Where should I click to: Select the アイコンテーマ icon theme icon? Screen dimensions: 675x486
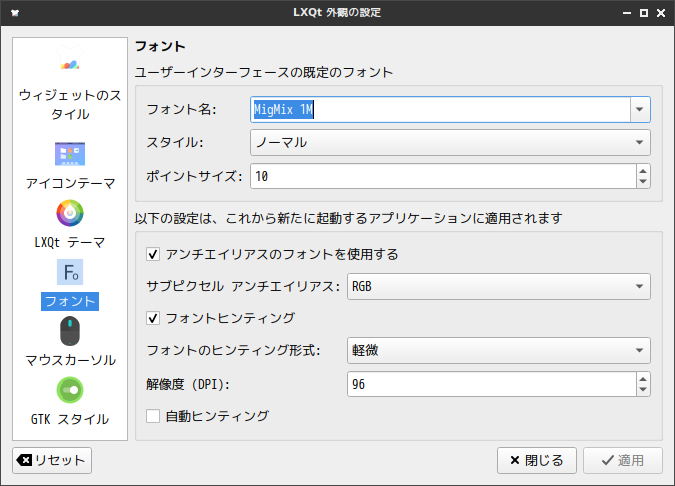tap(70, 154)
